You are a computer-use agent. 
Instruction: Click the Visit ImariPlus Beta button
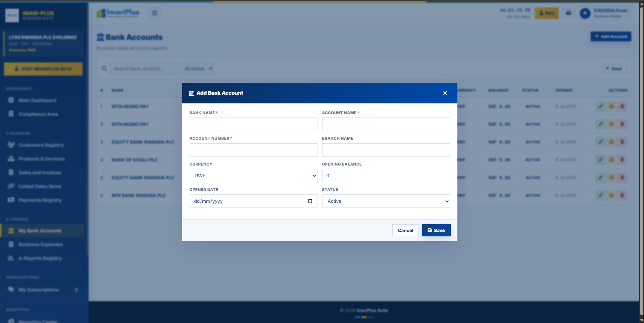click(43, 69)
